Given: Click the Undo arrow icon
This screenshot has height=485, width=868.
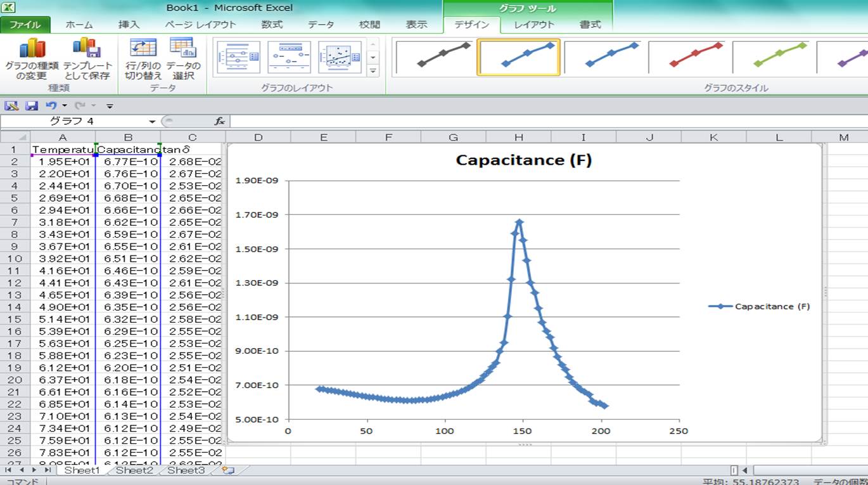Looking at the screenshot, I should tap(51, 106).
